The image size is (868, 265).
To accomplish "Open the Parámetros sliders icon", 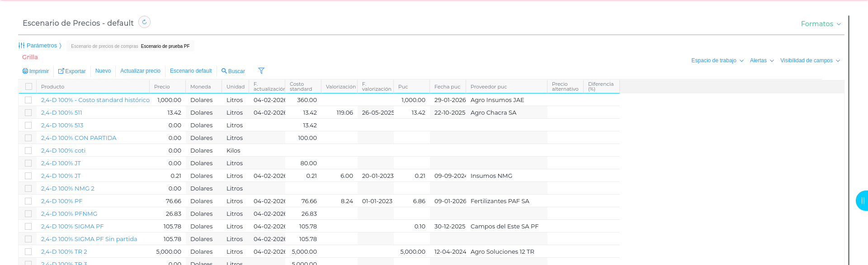I will 21,46.
